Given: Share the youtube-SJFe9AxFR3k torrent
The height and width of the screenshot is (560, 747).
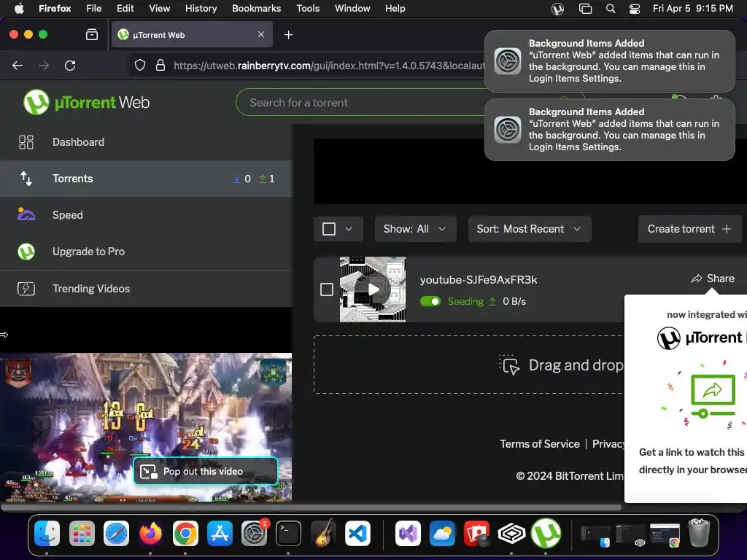Looking at the screenshot, I should click(713, 279).
